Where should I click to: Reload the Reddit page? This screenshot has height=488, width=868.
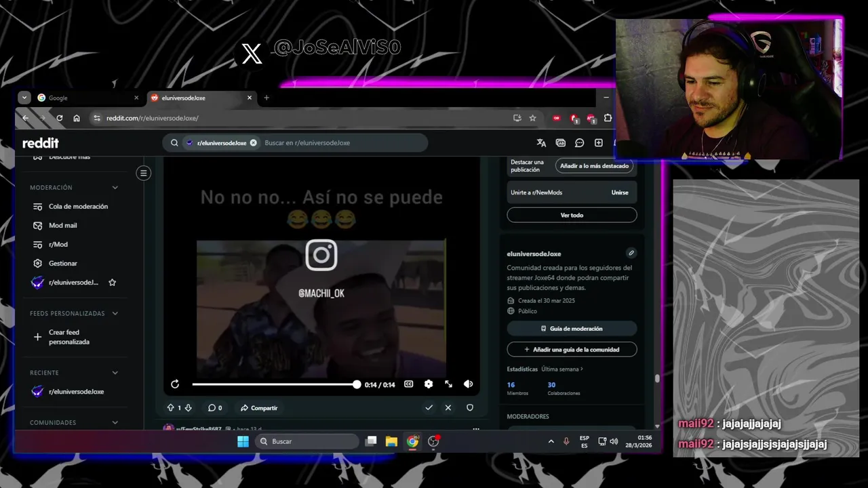pos(60,118)
